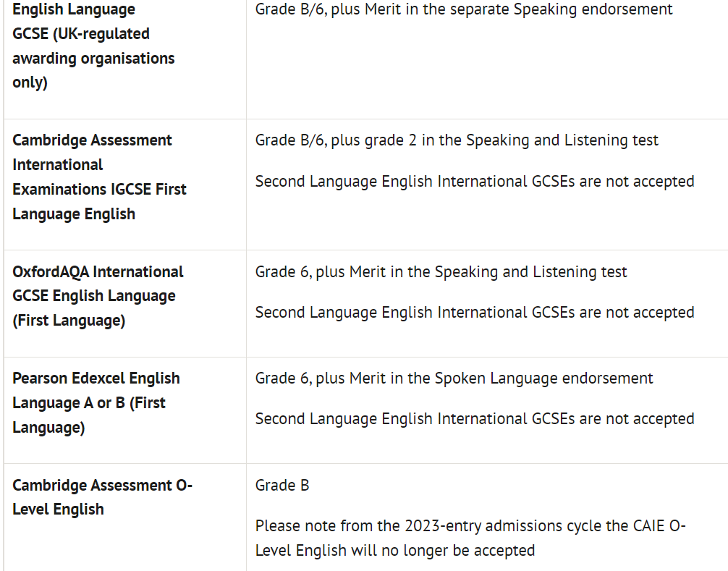Click the 'Grade B' text for O-Level English

[282, 485]
